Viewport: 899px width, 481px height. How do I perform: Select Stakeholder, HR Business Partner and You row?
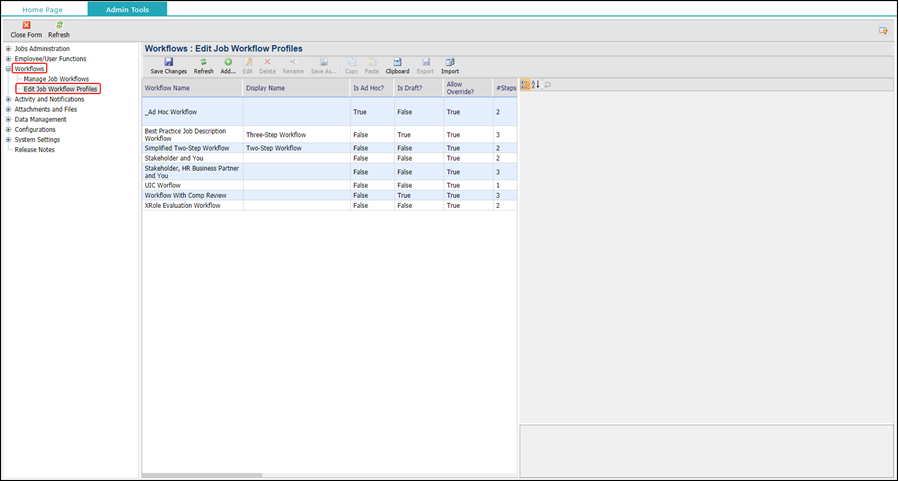329,172
